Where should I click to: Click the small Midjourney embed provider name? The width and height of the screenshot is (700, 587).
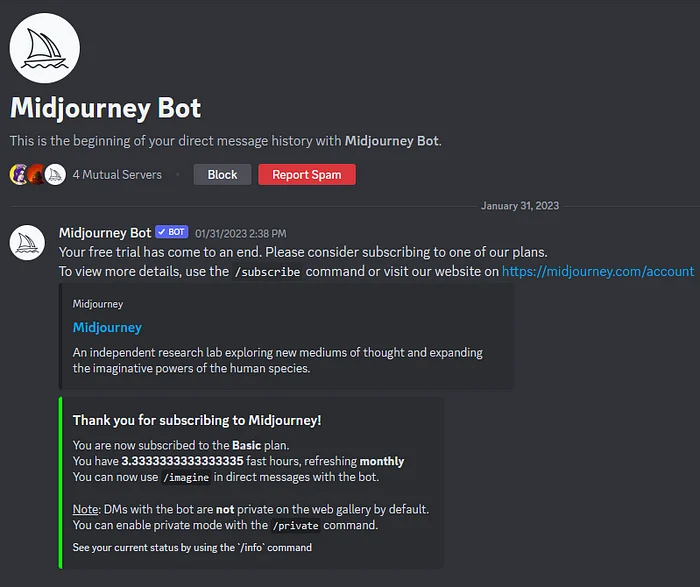(x=98, y=304)
